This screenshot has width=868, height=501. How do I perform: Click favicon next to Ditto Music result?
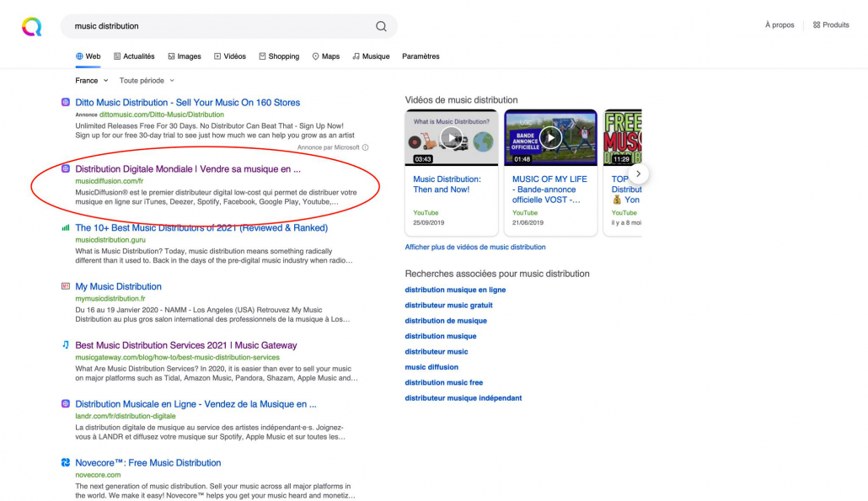coord(66,102)
